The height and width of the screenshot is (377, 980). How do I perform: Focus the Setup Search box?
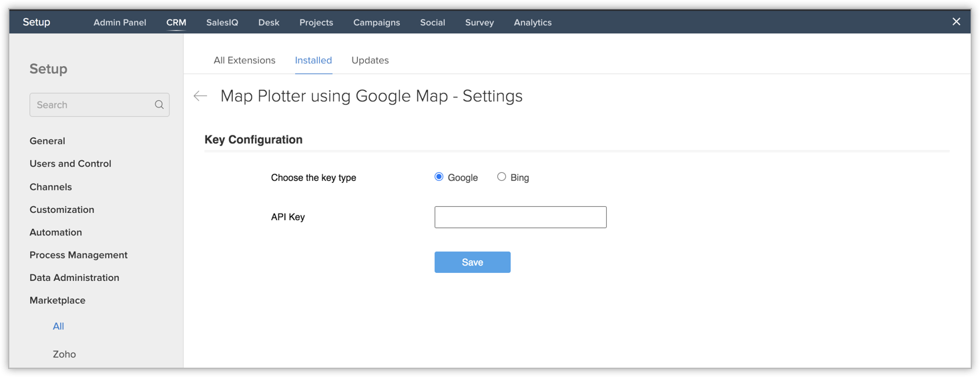(99, 105)
